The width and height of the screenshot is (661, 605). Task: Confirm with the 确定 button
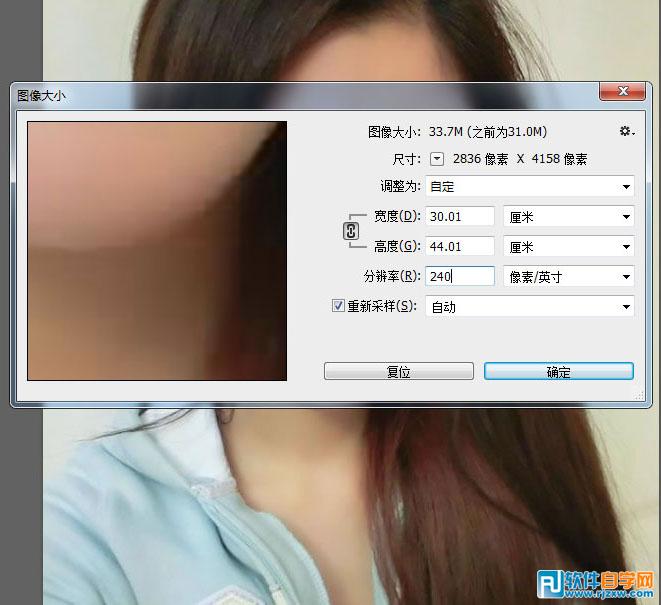click(559, 371)
